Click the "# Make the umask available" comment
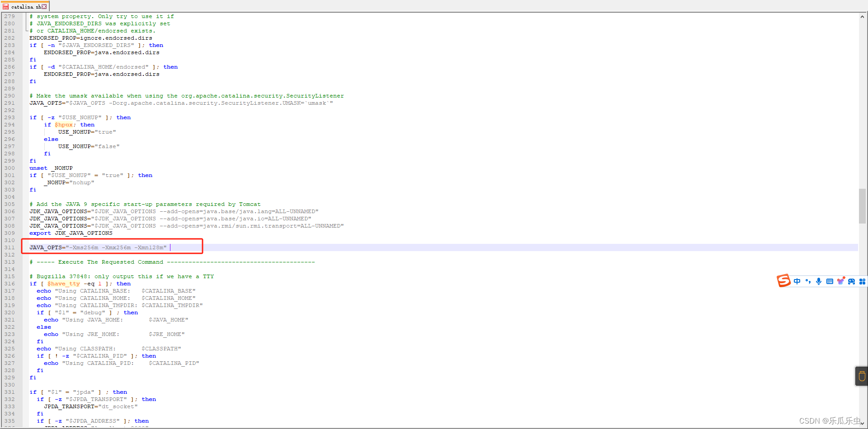Viewport: 868px width, 429px height. [187, 96]
